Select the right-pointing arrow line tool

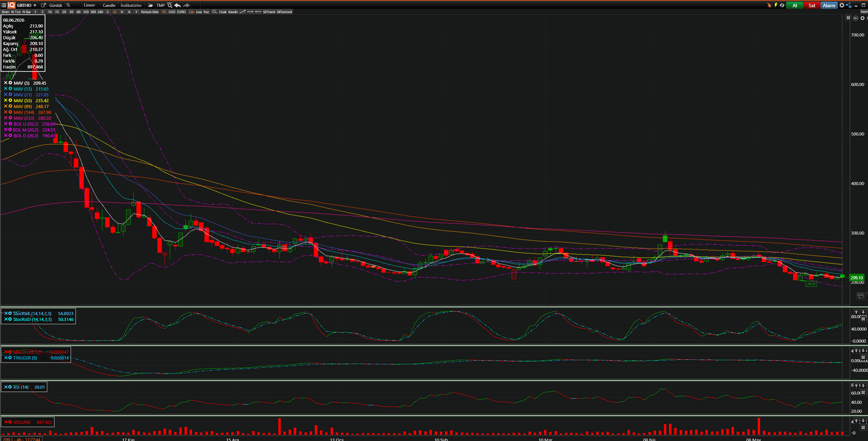point(250,12)
